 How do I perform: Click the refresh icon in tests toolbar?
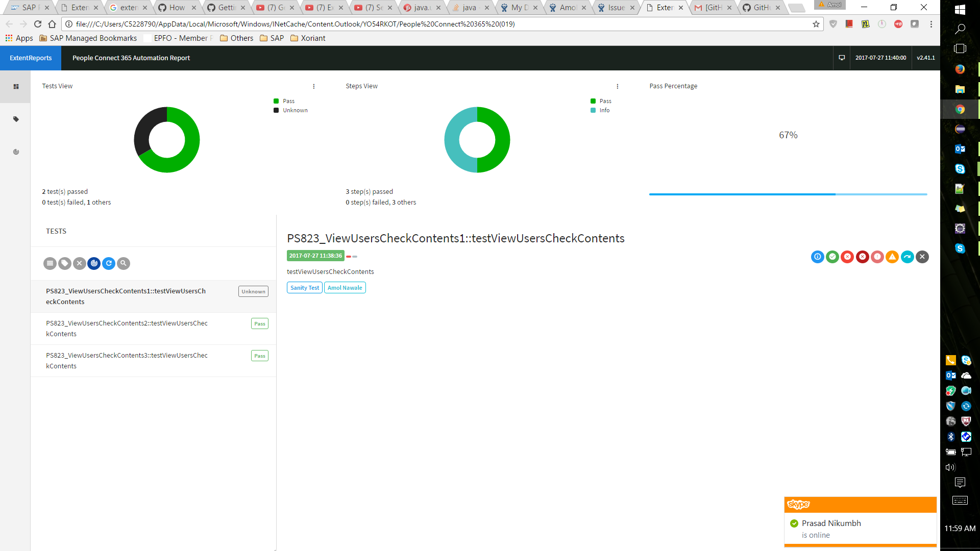[109, 263]
